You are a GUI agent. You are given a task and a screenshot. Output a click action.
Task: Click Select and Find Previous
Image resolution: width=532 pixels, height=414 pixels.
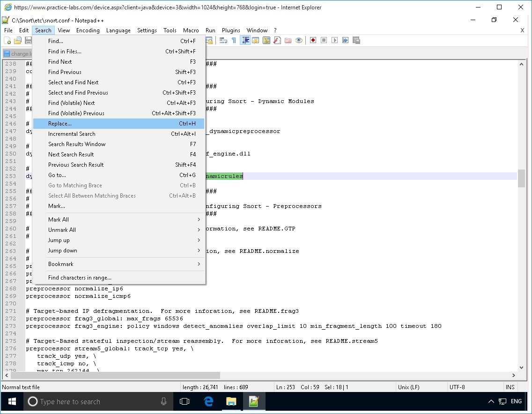[x=119, y=93]
